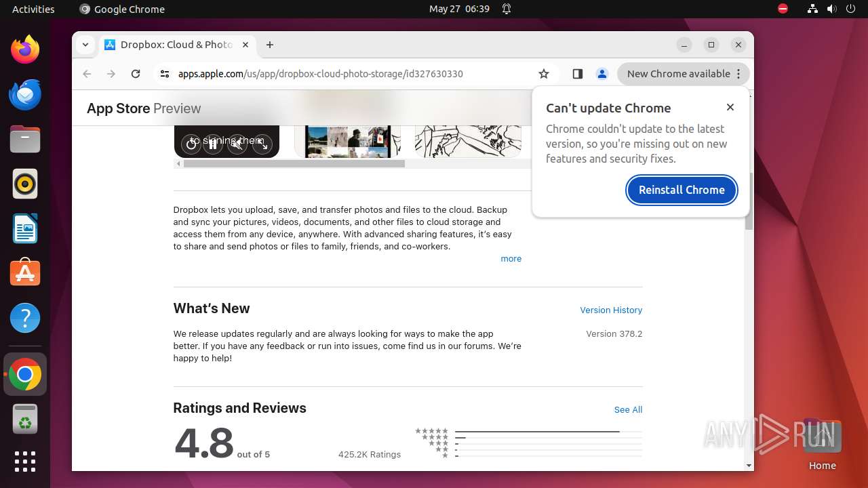The width and height of the screenshot is (868, 488).
Task: Open the tab search dropdown
Action: pos(85,45)
